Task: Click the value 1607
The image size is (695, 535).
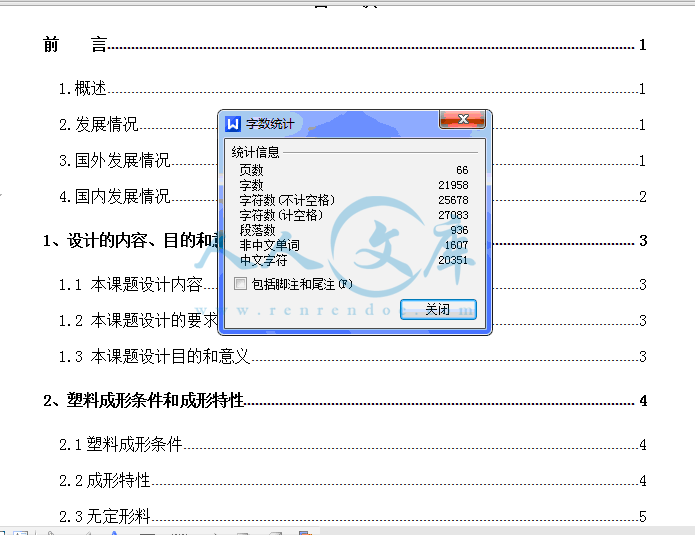Action: (456, 245)
